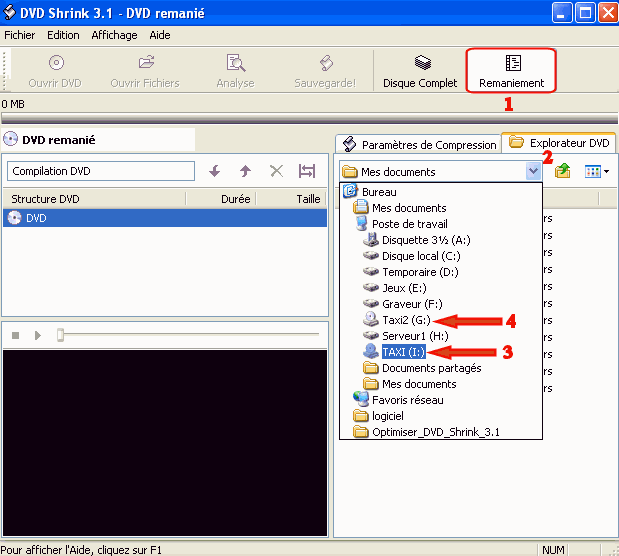Click the go up one folder icon
619x556 pixels.
point(563,171)
